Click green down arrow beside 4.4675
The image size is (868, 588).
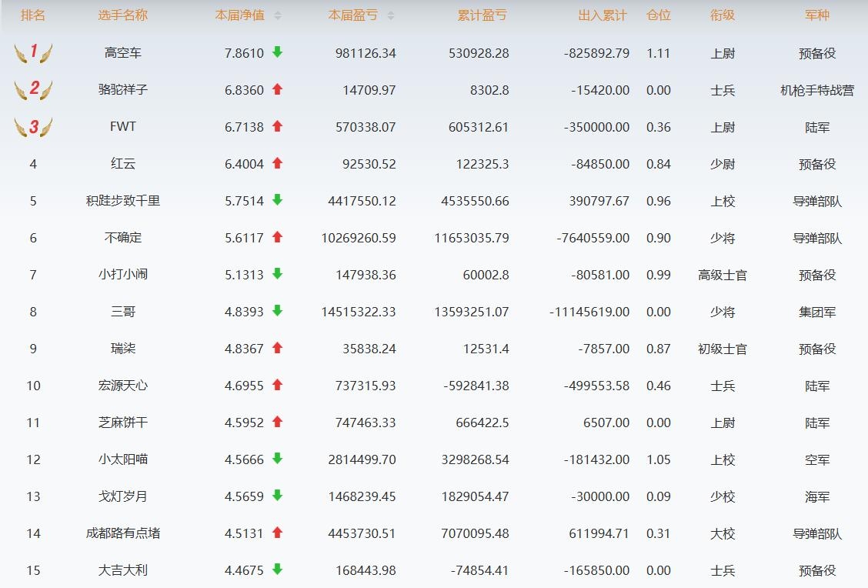tap(278, 570)
